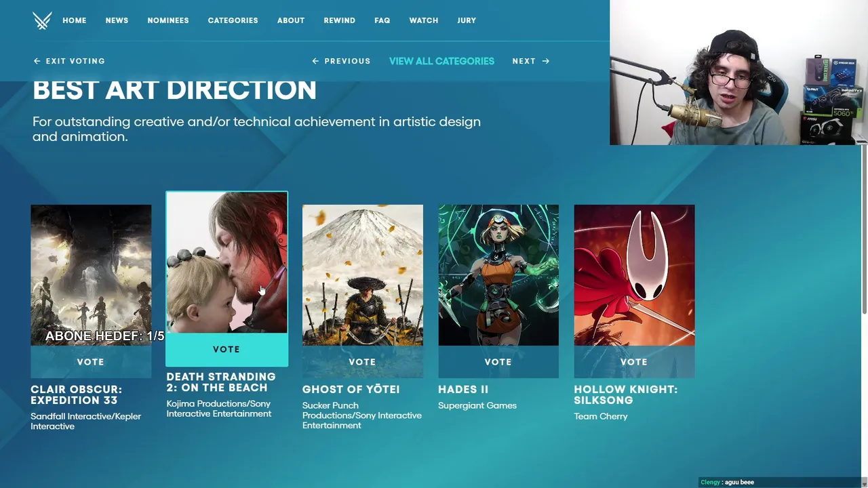This screenshot has height=488, width=868.
Task: Open the WATCH menu item
Action: point(424,20)
